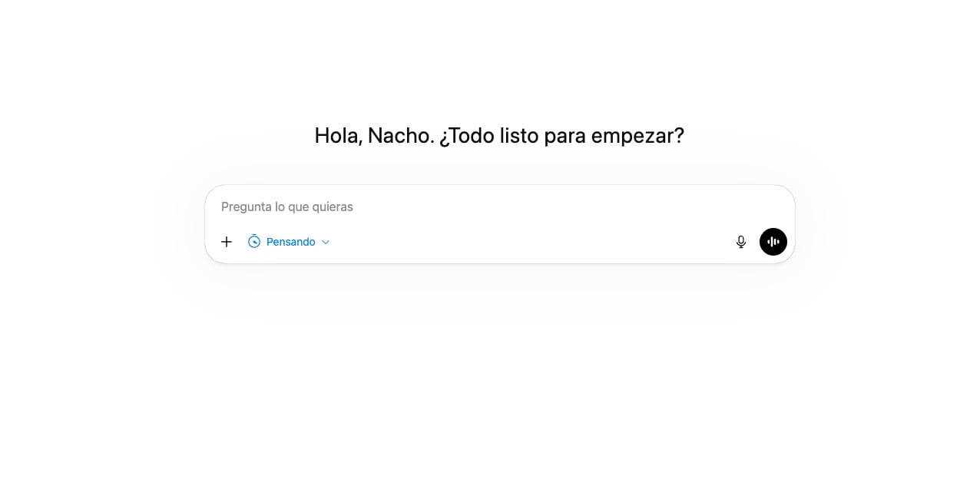Click inside the rounded message composer box

point(500,224)
